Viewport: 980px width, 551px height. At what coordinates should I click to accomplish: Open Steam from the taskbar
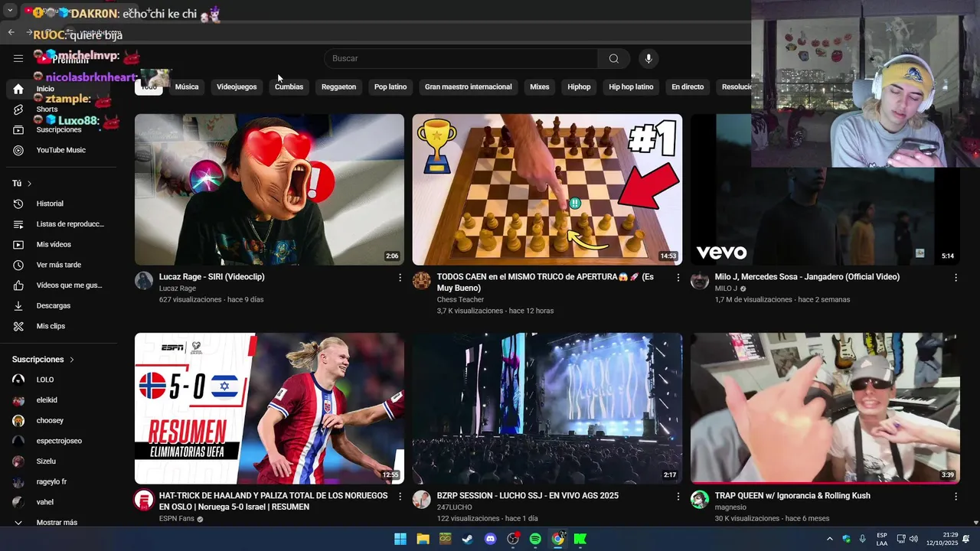[468, 539]
